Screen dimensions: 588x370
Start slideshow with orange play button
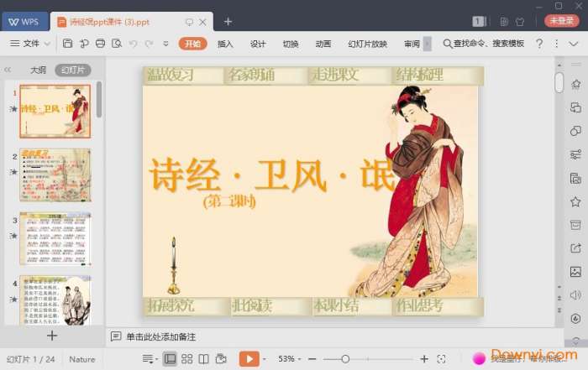click(249, 359)
